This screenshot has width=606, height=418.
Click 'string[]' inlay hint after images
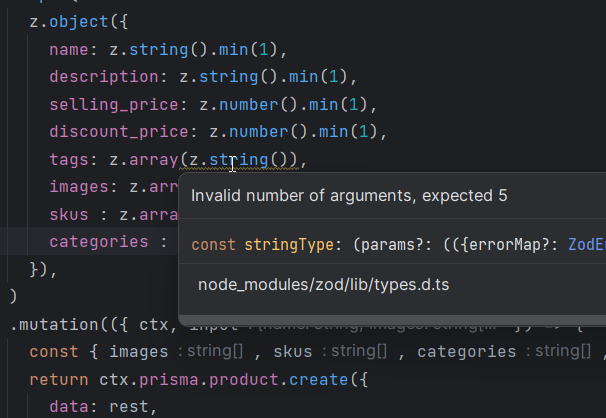click(x=215, y=351)
